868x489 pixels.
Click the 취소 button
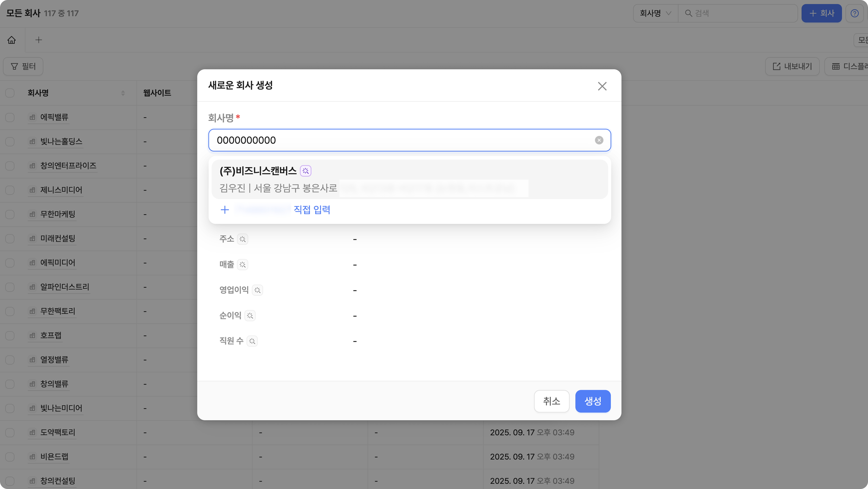point(552,401)
